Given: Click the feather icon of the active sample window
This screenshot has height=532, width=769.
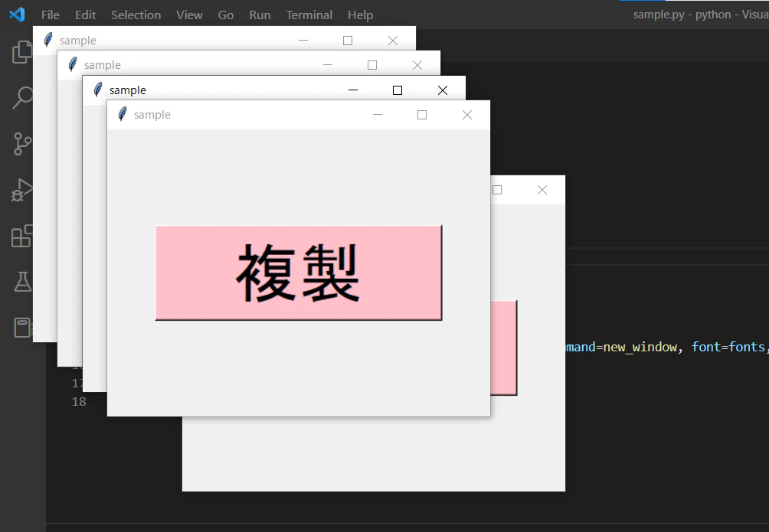Looking at the screenshot, I should (x=97, y=90).
